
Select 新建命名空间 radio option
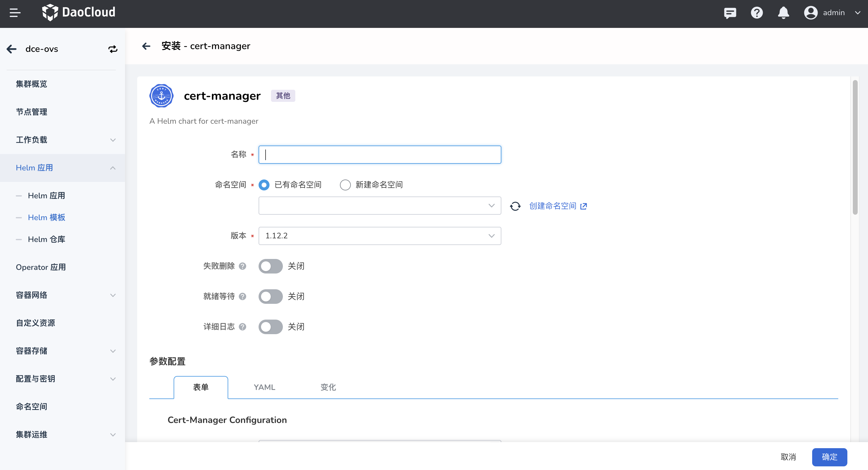click(345, 185)
